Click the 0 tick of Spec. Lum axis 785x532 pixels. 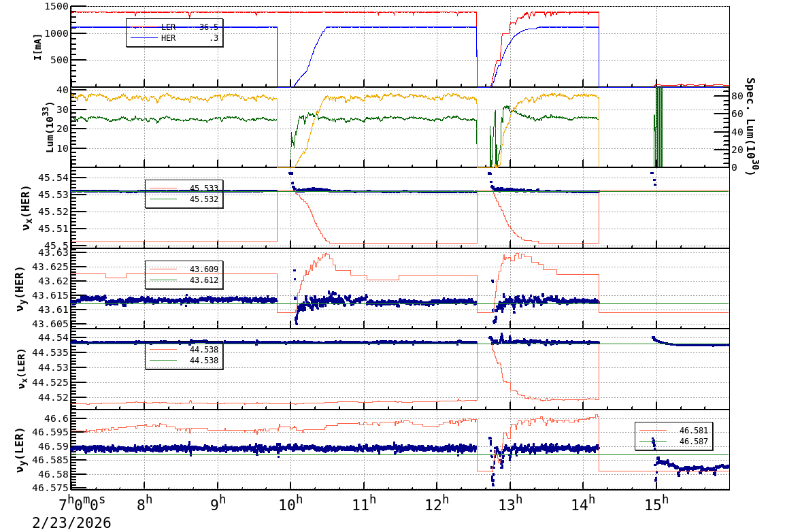point(734,167)
